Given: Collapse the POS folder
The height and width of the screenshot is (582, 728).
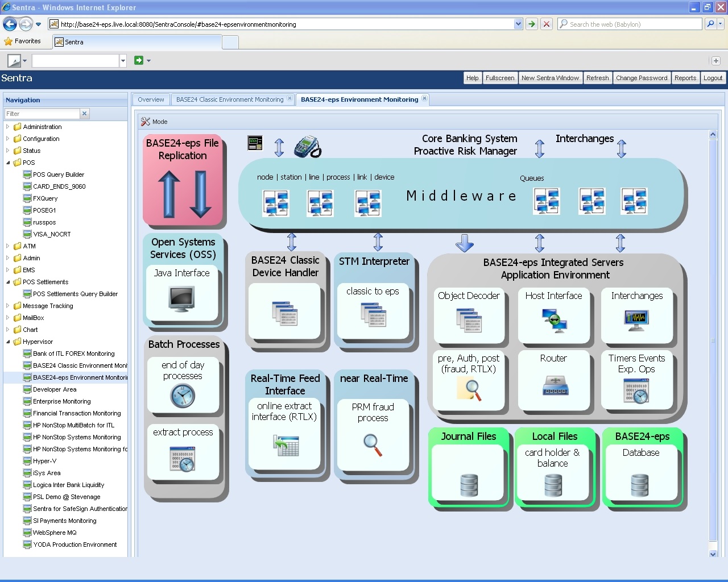Looking at the screenshot, I should [x=8, y=163].
